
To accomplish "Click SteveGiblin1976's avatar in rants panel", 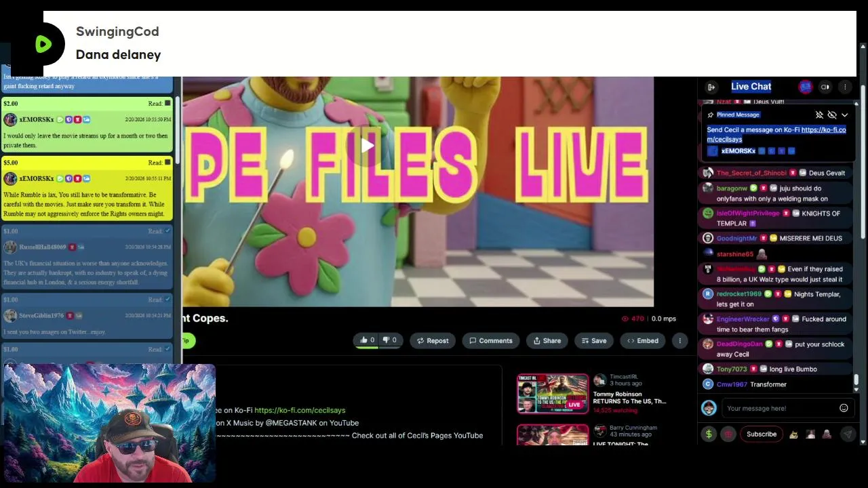I will (10, 316).
